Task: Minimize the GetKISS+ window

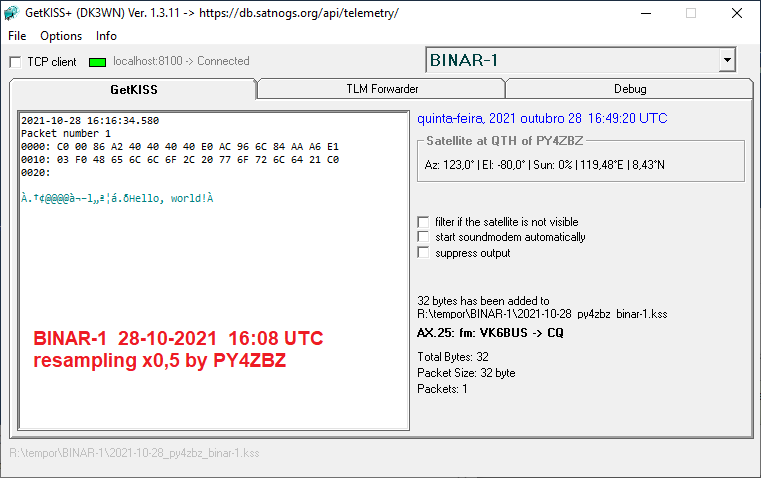Action: (646, 13)
